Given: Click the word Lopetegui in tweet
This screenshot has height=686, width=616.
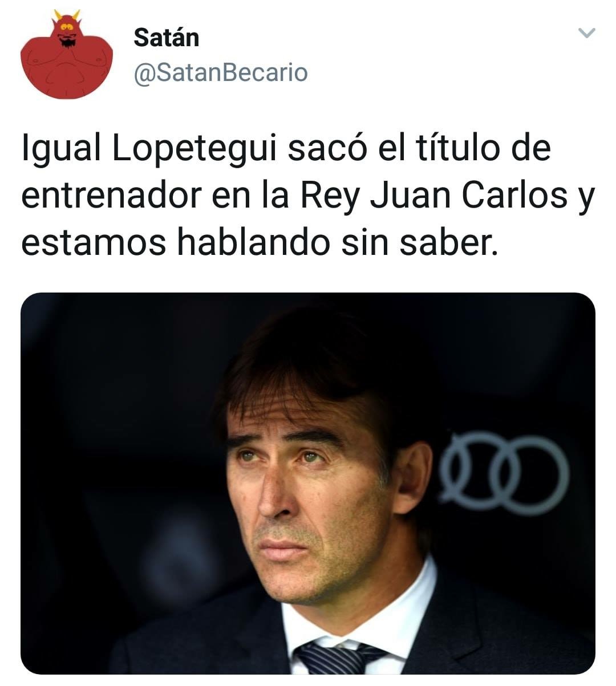Looking at the screenshot, I should [x=194, y=149].
